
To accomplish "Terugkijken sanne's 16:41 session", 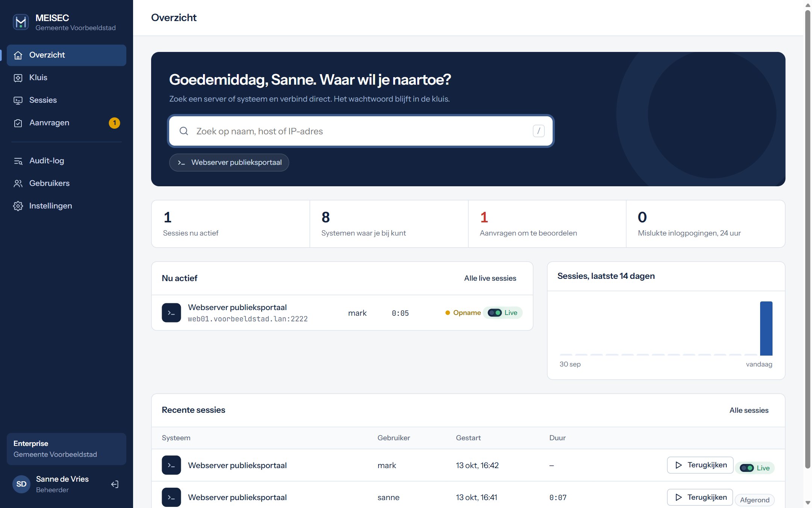I will tap(700, 497).
